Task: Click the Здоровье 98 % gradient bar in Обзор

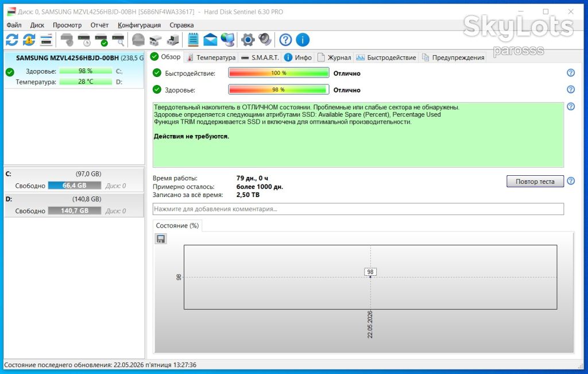Action: coord(278,90)
